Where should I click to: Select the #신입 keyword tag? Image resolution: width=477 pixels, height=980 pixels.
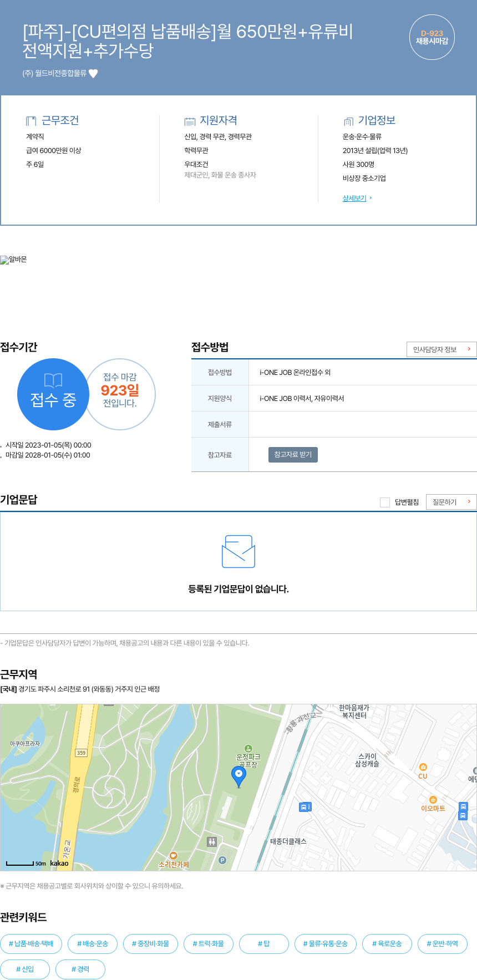25,969
